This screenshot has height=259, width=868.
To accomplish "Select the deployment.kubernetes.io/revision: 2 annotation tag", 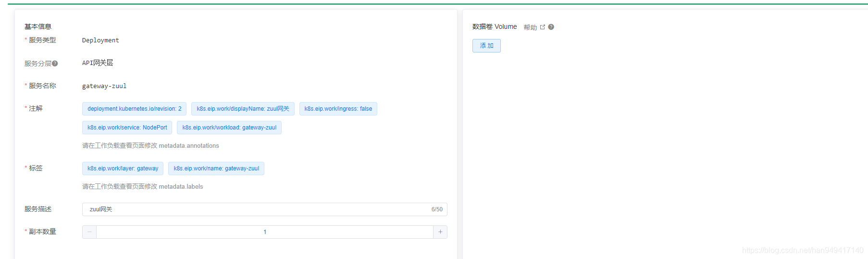I will 135,109.
